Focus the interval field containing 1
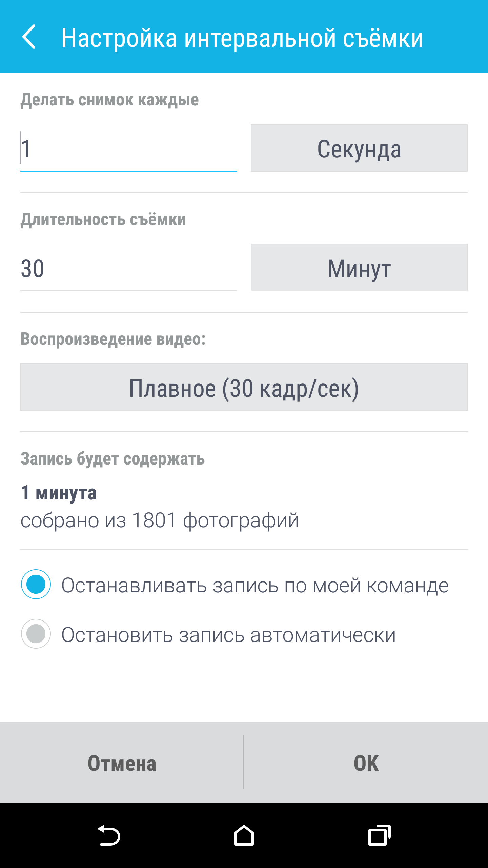Screen dimensions: 488x868 [128, 149]
